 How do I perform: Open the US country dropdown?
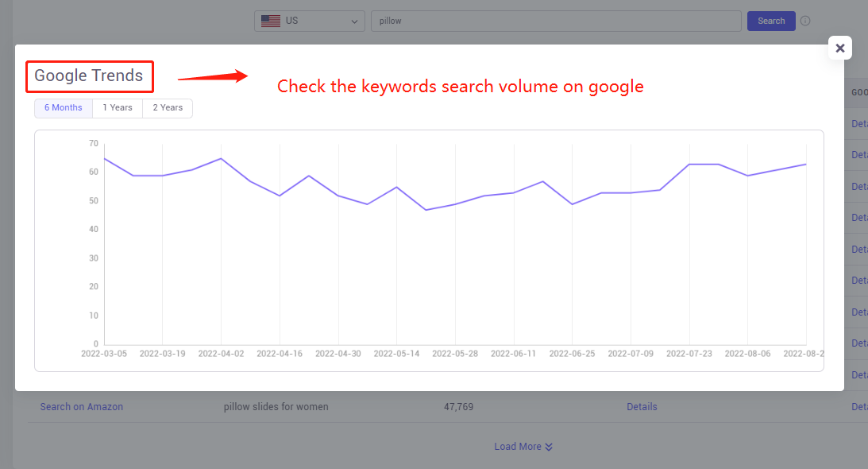[310, 21]
